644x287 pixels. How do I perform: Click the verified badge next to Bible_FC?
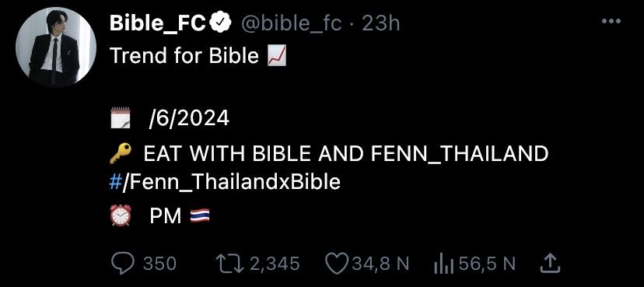(x=222, y=24)
